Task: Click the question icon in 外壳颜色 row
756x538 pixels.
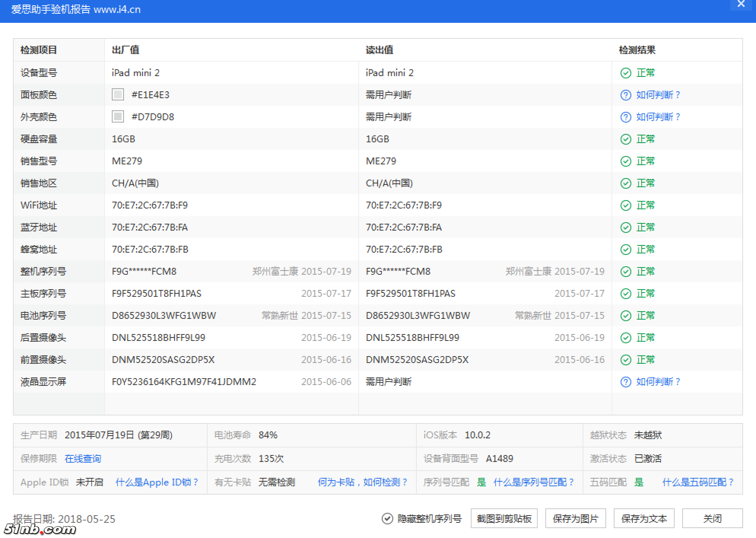Action: point(626,117)
